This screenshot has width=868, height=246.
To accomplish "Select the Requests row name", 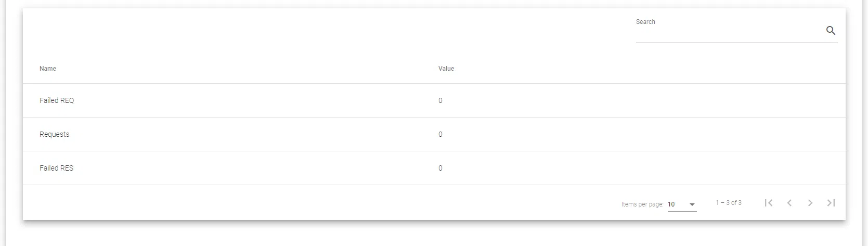I will pyautogui.click(x=55, y=134).
